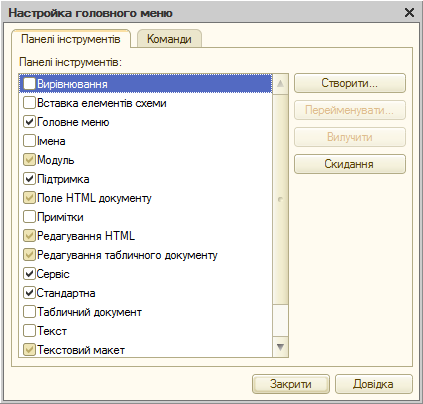Click the Закрити button
This screenshot has width=423, height=404.
291,384
